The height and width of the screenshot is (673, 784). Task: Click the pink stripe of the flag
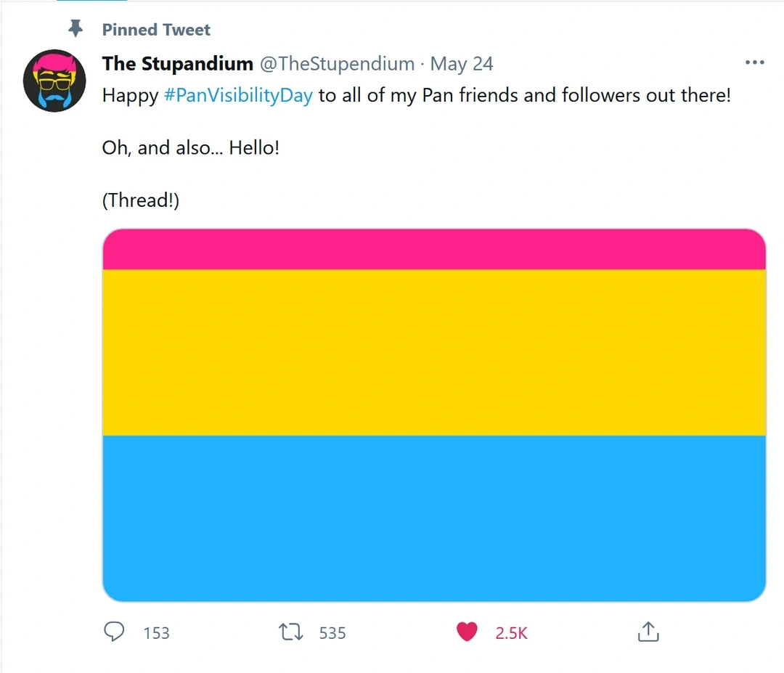(x=434, y=250)
